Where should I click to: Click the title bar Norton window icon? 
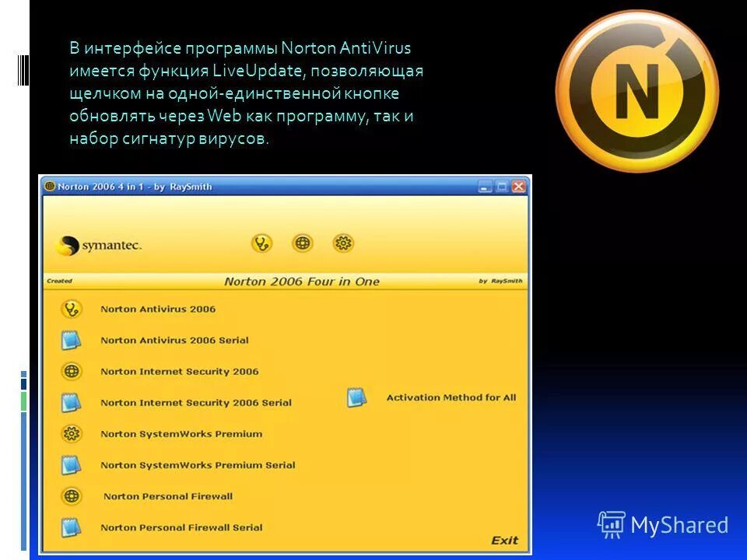pos(49,186)
